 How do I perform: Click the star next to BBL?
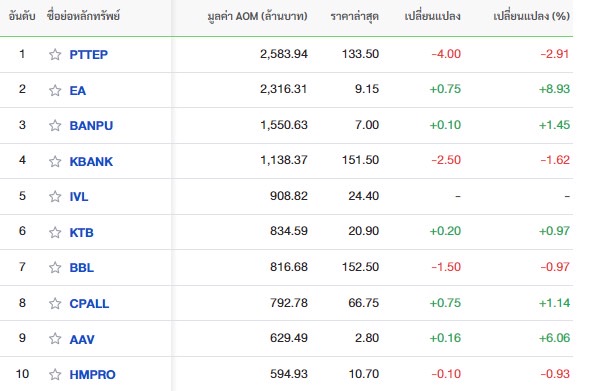[55, 267]
